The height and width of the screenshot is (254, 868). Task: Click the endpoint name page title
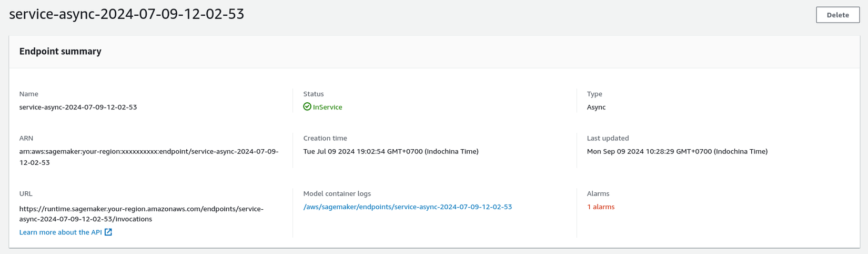pyautogui.click(x=127, y=14)
